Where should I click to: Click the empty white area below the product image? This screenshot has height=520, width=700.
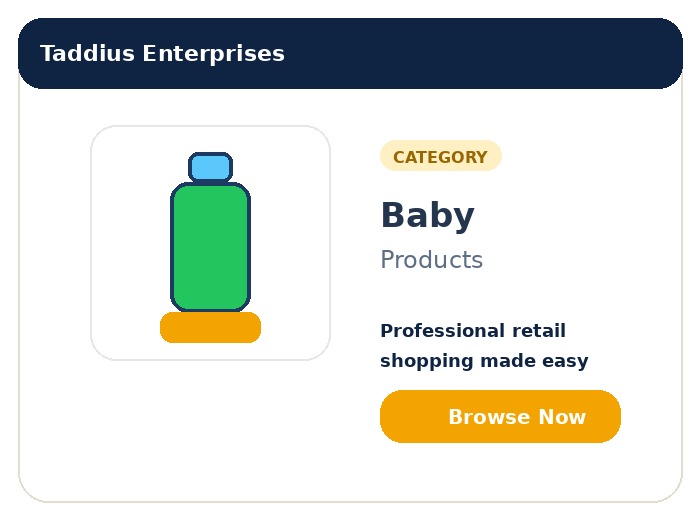click(x=210, y=430)
